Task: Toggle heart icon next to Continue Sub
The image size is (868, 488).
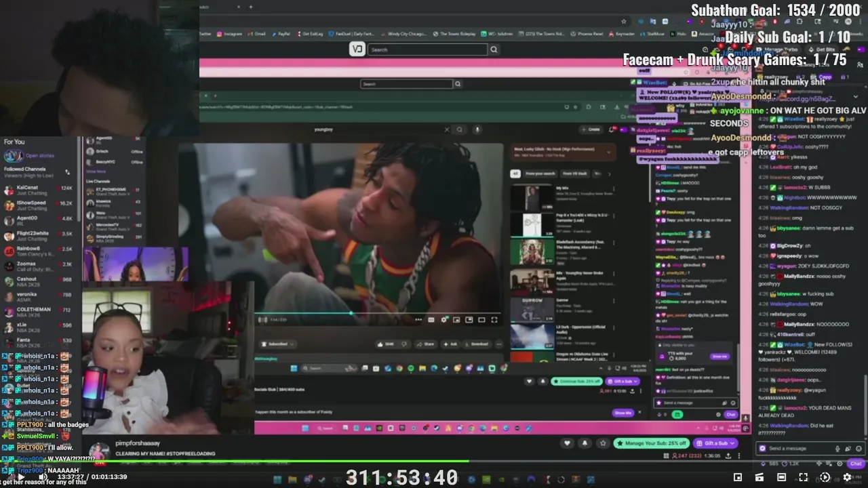Action: [x=530, y=381]
